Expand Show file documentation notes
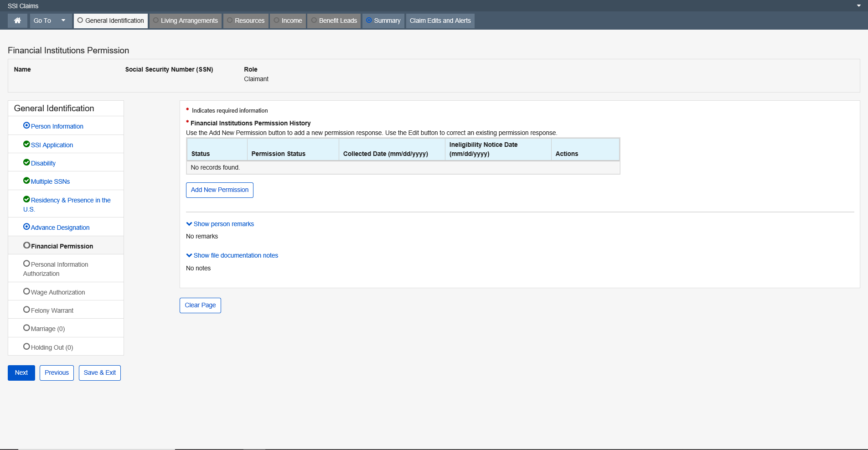 tap(232, 255)
